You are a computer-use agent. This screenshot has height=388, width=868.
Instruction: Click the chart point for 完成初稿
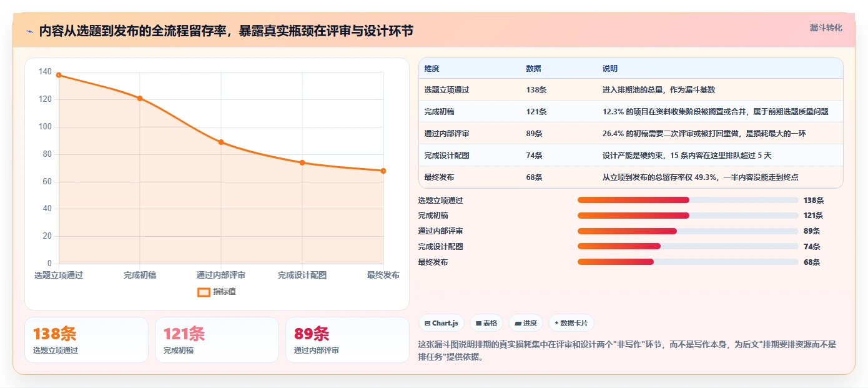coord(140,98)
